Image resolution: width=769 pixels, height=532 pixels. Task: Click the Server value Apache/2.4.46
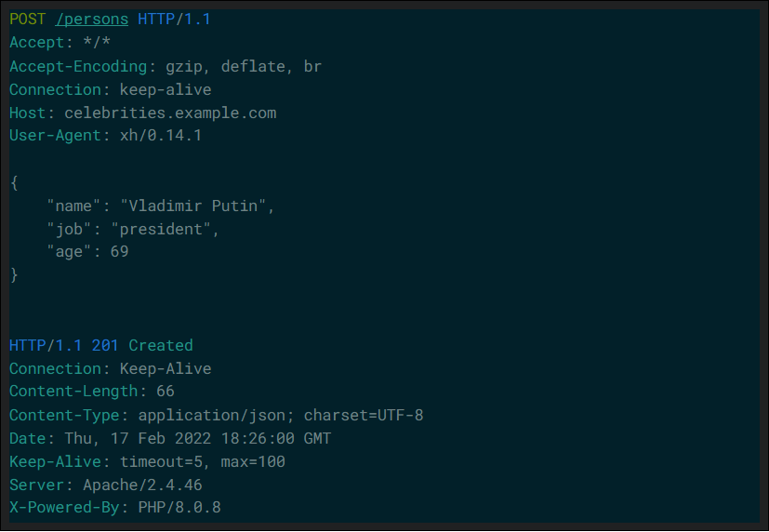click(x=142, y=485)
